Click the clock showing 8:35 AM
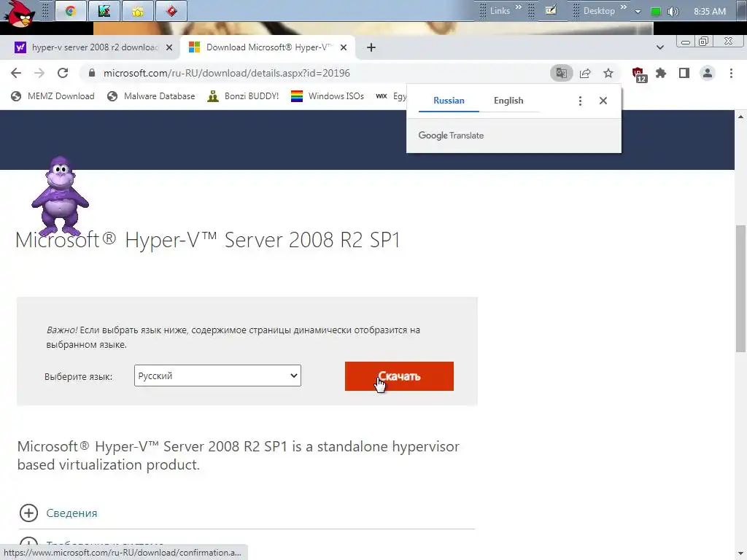 coord(710,12)
